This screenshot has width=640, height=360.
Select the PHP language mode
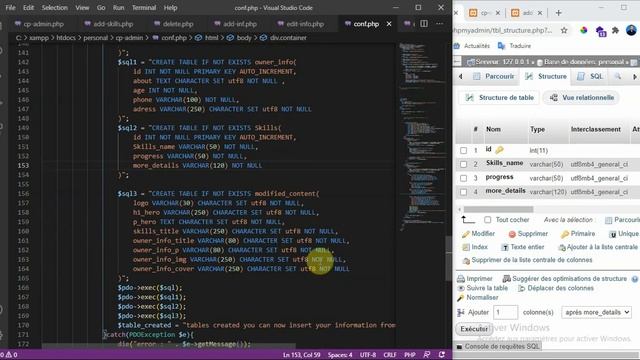click(410, 355)
